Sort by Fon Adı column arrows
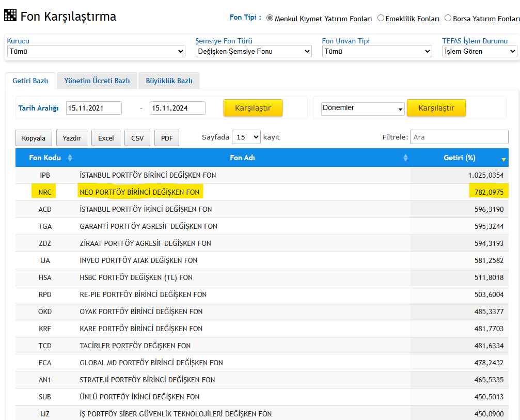This screenshot has height=420, width=520. coord(405,158)
